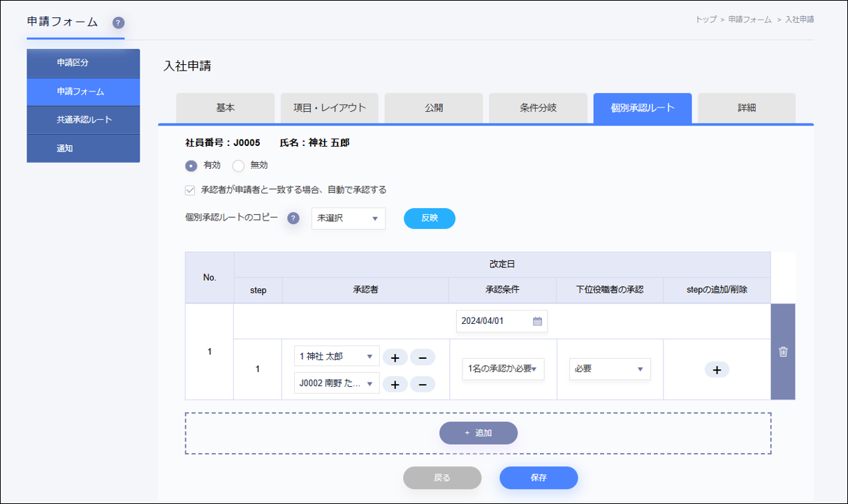Image resolution: width=848 pixels, height=504 pixels.
Task: Click plus icon beside J0002 南野 approver
Action: [x=395, y=384]
